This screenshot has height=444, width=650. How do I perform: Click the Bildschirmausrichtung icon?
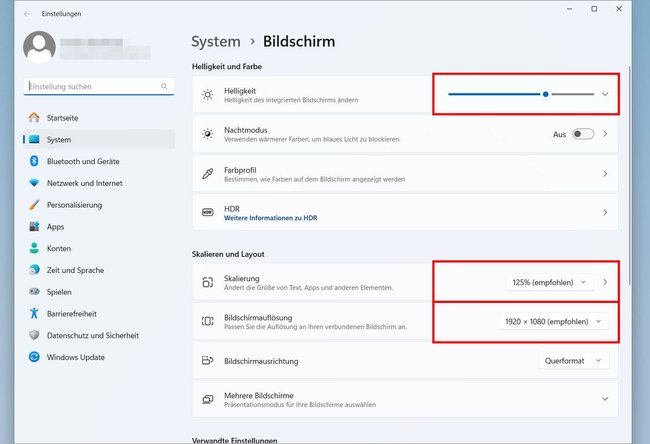pyautogui.click(x=208, y=361)
